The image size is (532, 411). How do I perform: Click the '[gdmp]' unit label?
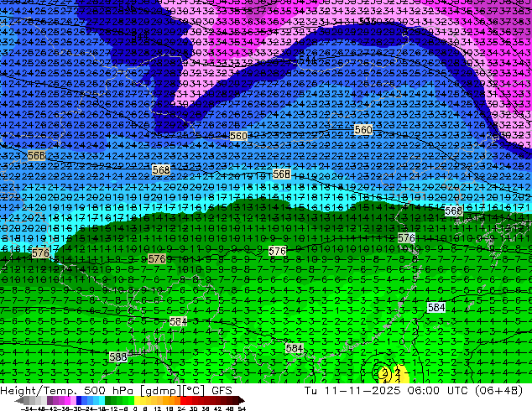(160, 391)
